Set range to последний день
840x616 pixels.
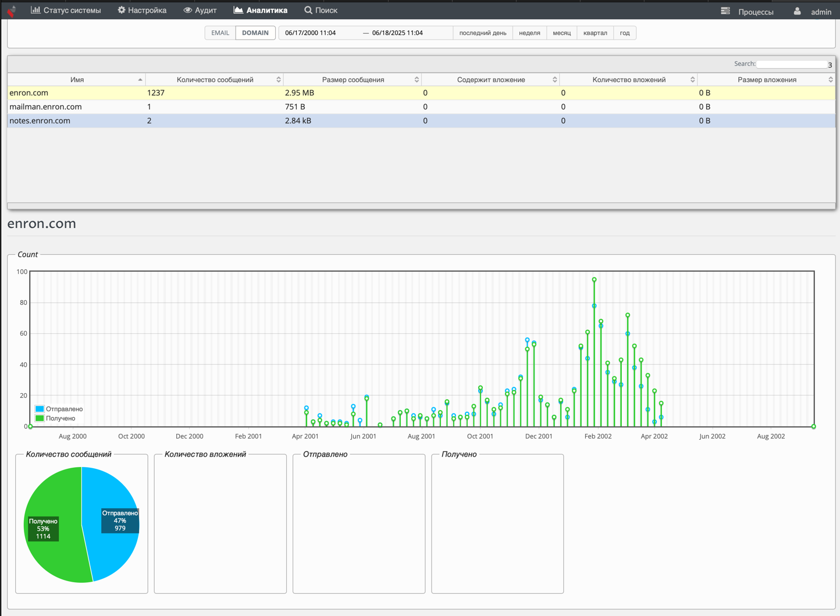tap(482, 33)
